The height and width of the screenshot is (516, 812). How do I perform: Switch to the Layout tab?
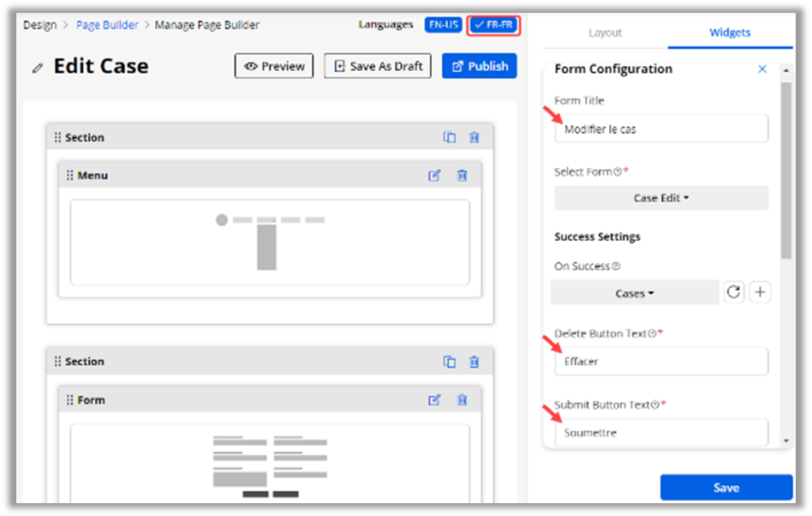(605, 33)
